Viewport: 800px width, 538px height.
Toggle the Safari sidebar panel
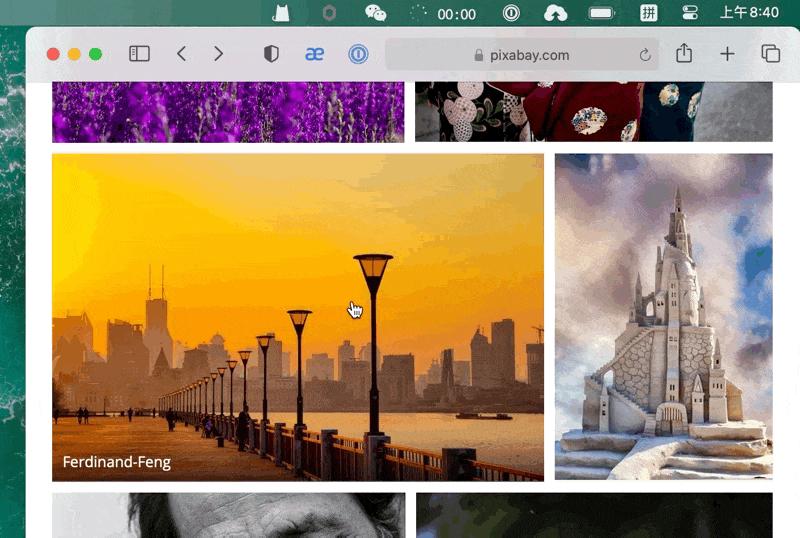pos(139,54)
